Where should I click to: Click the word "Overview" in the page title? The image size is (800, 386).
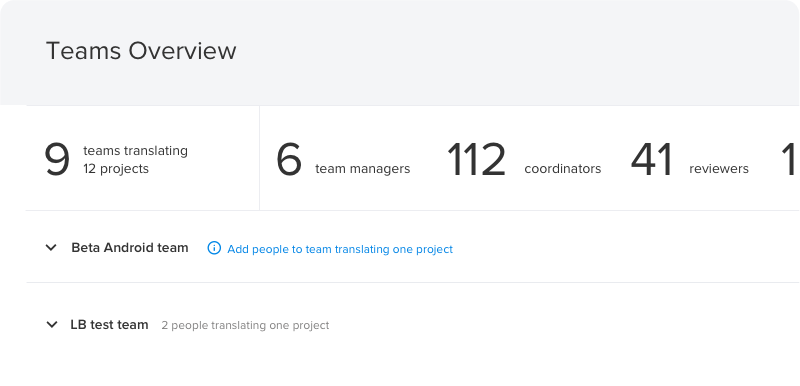pos(182,51)
